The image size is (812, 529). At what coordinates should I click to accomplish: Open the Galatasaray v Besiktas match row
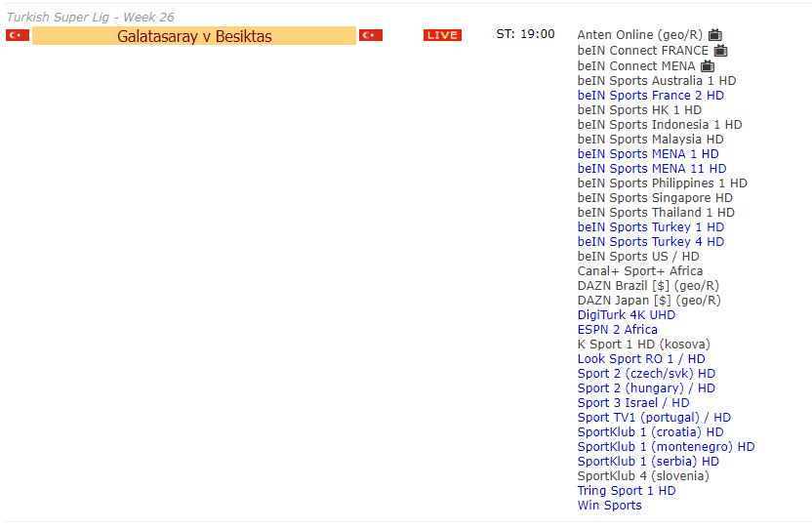[x=194, y=36]
